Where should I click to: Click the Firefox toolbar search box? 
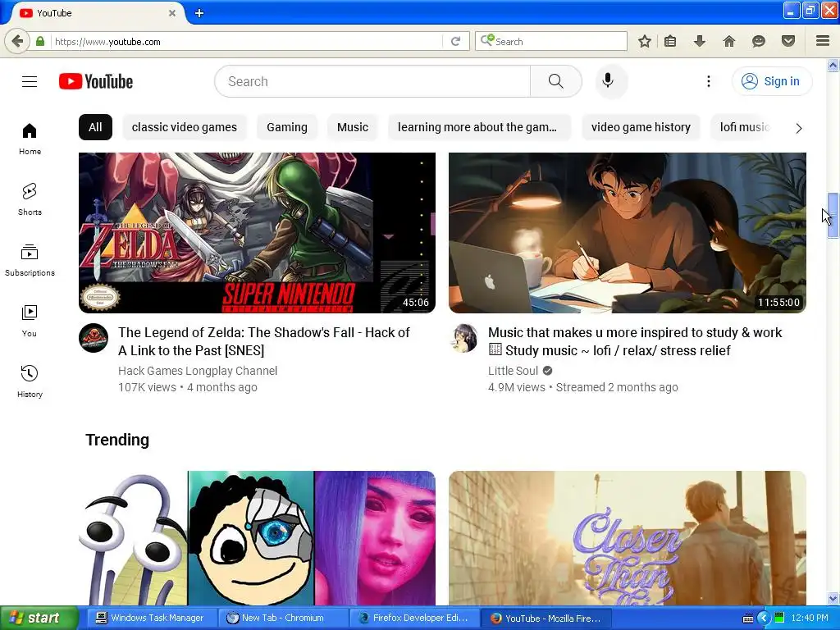550,41
